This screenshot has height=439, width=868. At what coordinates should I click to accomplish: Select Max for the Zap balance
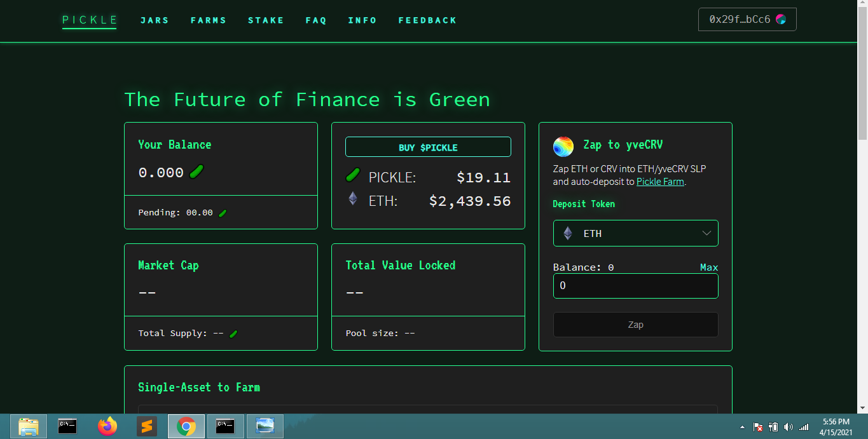tap(708, 267)
